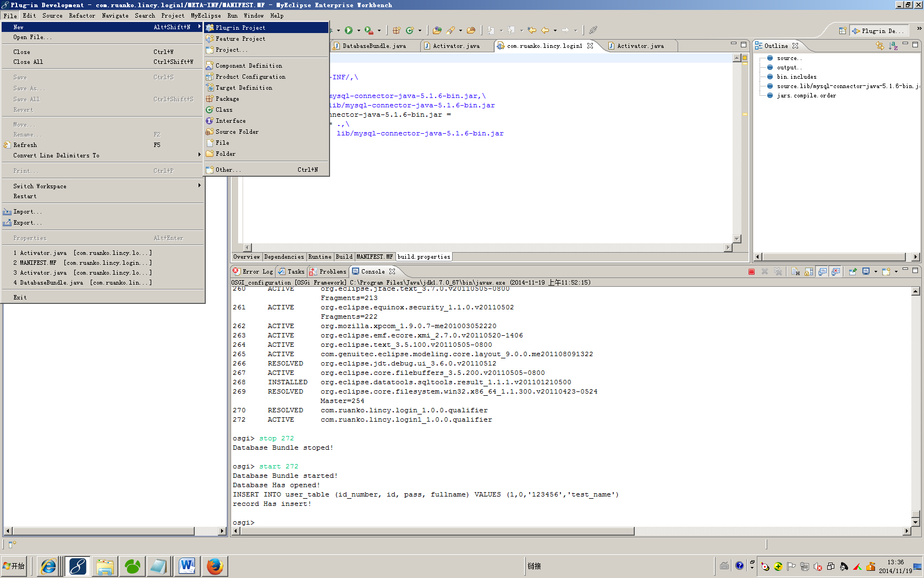Viewport: 924px width, 578px height.
Task: Click the Clear Console icon
Action: [x=796, y=271]
